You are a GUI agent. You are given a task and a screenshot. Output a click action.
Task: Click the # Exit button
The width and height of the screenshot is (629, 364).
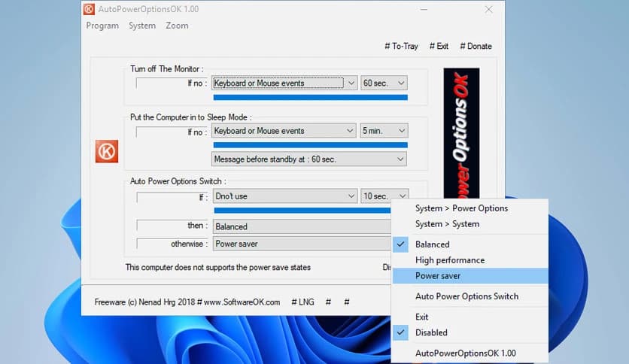click(439, 46)
